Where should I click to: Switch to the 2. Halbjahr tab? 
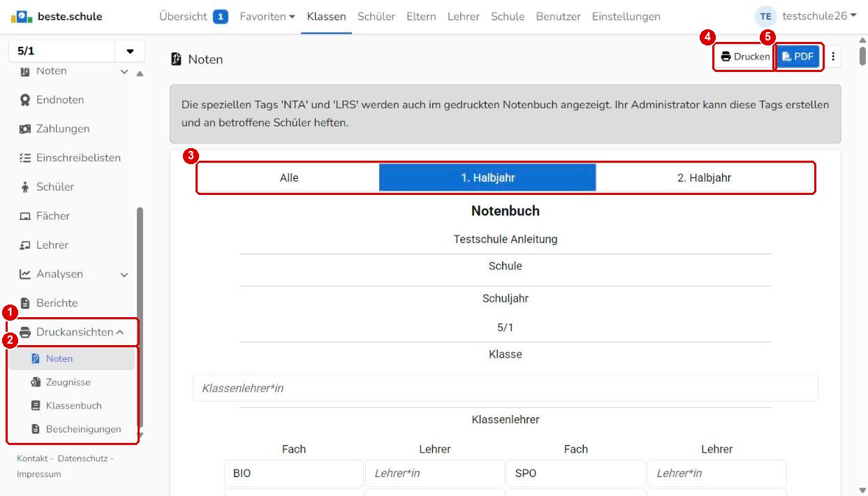tap(704, 178)
